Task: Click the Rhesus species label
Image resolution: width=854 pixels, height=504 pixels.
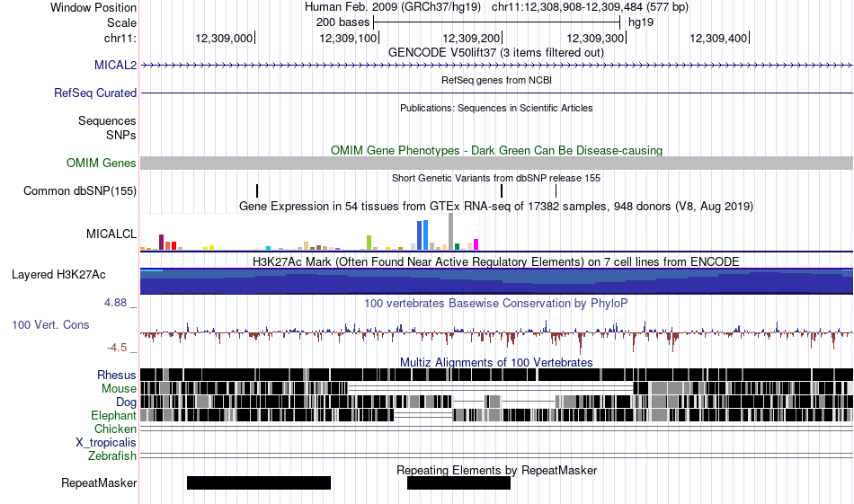Action: pos(117,375)
